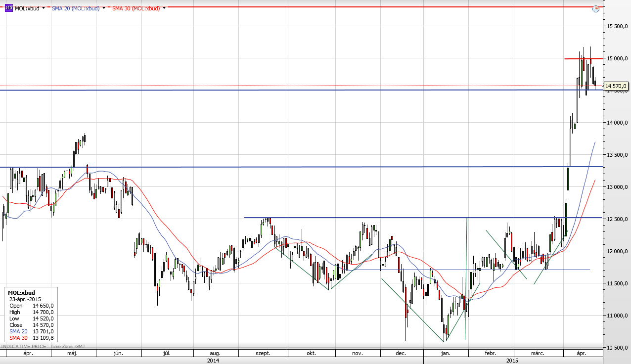The width and height of the screenshot is (631, 364).
Task: Open the MOL:xbud instrument dropdown
Action: point(44,8)
